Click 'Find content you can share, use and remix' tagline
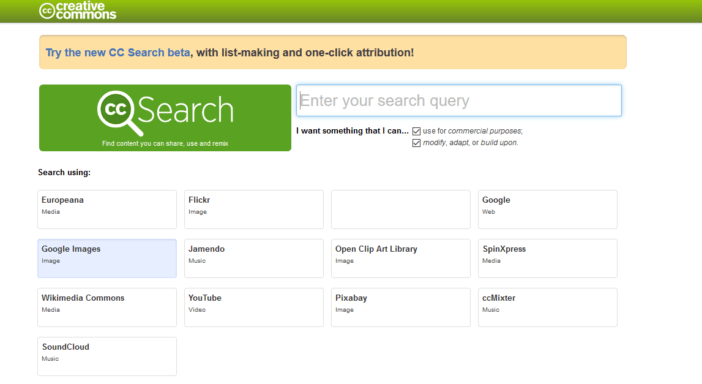The width and height of the screenshot is (702, 384). (x=165, y=144)
